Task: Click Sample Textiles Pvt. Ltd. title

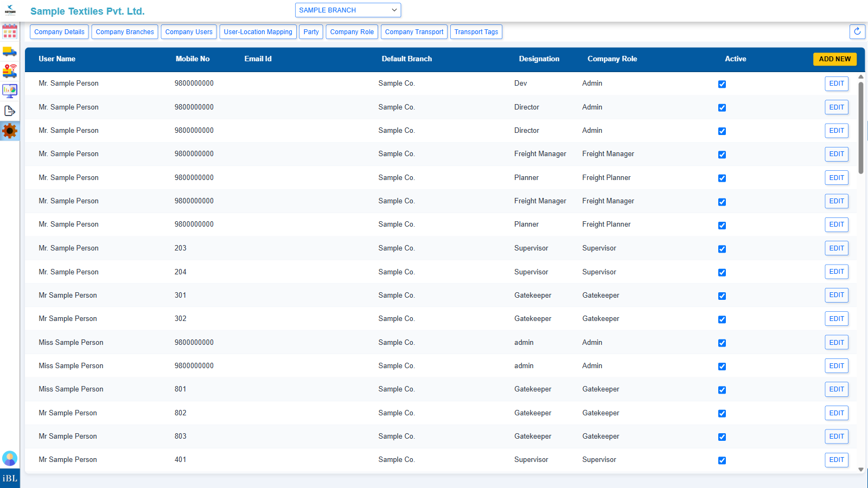Action: (x=87, y=11)
